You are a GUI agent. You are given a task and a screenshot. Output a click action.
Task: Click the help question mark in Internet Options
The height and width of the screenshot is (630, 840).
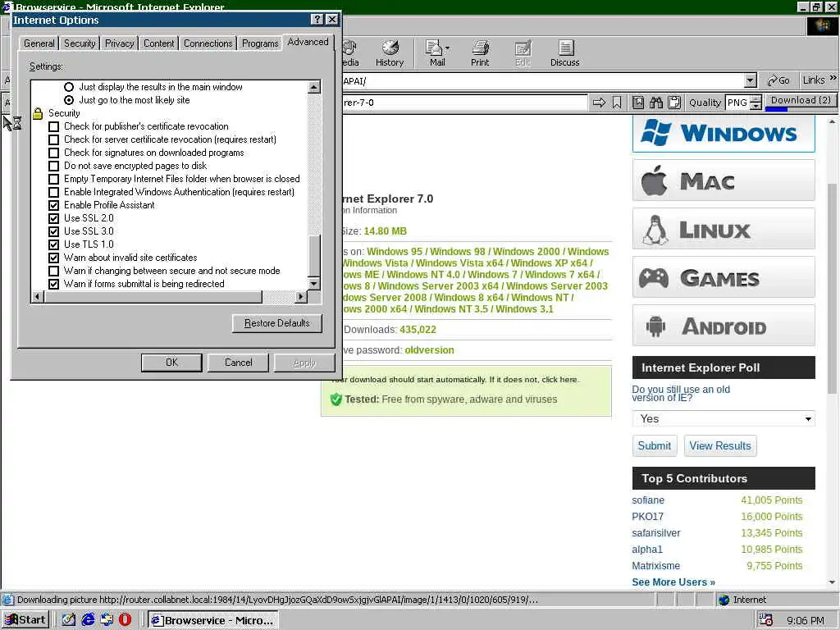(x=317, y=20)
